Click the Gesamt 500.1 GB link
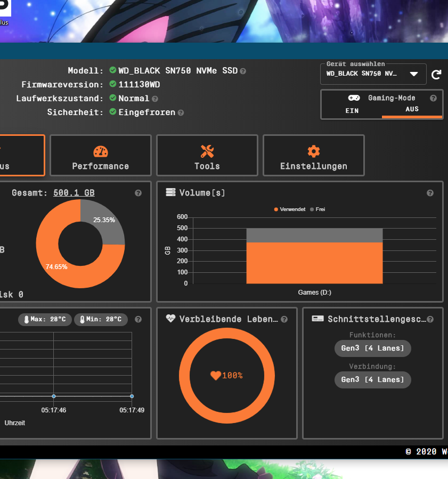Image resolution: width=448 pixels, height=479 pixels. click(x=74, y=193)
